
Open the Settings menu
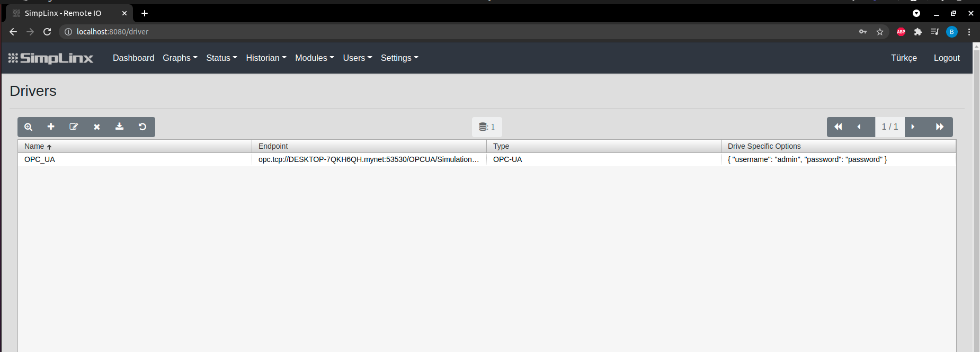[399, 58]
